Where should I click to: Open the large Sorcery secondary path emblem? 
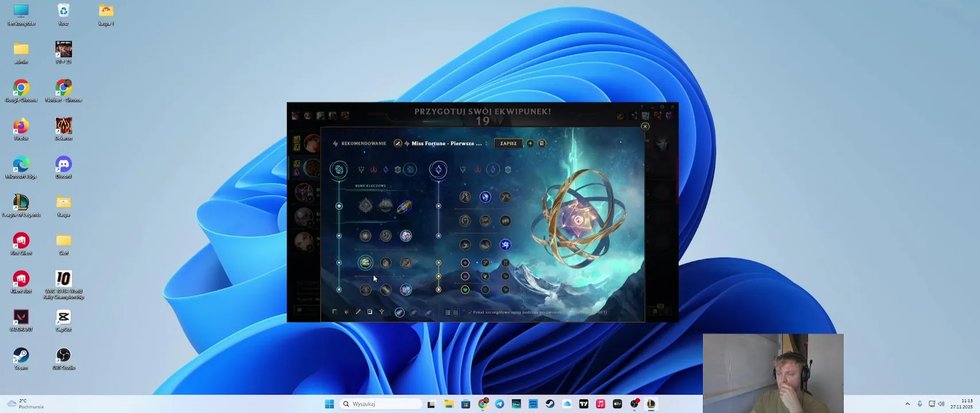point(438,170)
